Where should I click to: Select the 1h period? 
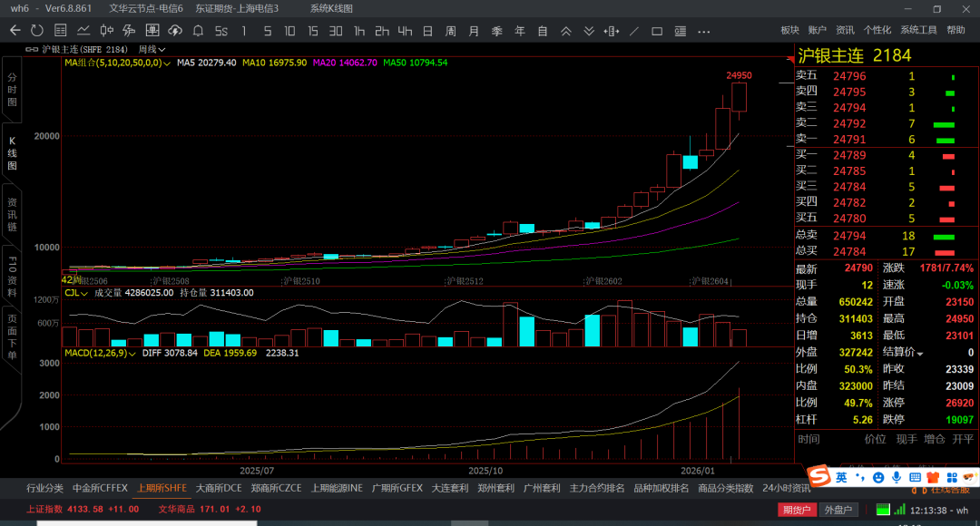(x=359, y=31)
